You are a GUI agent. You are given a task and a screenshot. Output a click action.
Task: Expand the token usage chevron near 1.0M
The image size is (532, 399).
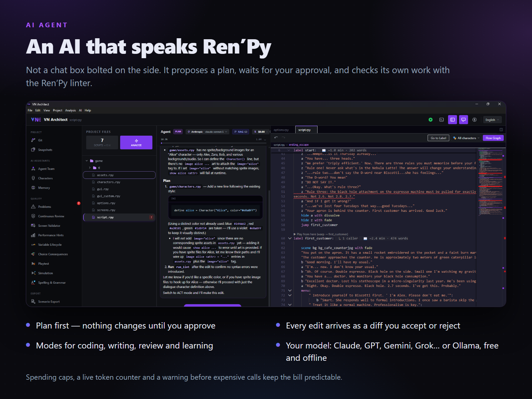(265, 140)
